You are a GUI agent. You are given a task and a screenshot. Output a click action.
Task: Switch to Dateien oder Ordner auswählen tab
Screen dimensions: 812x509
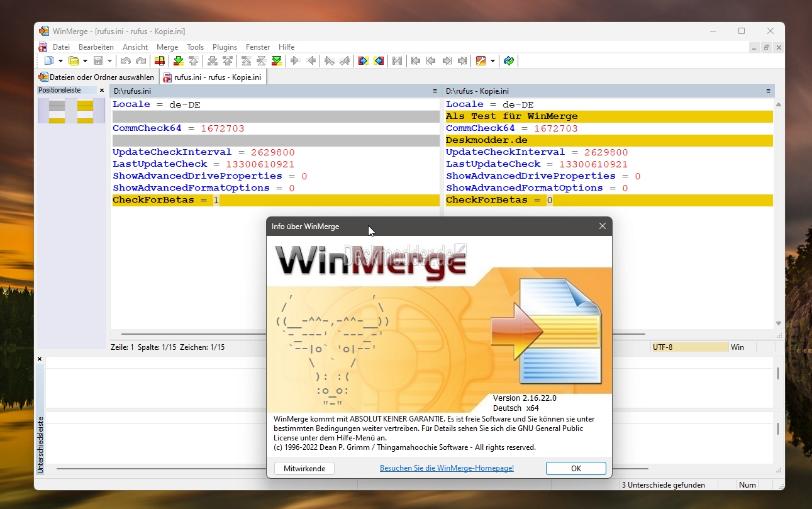pos(96,77)
